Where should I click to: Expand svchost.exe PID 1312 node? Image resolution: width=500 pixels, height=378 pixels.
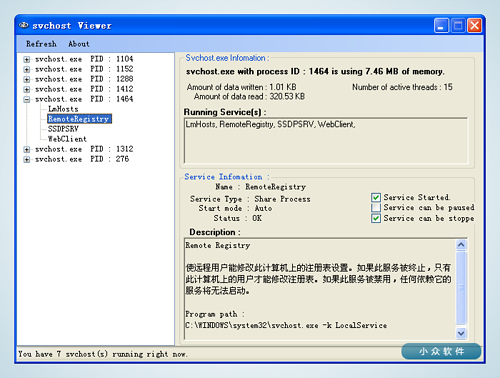coord(27,149)
